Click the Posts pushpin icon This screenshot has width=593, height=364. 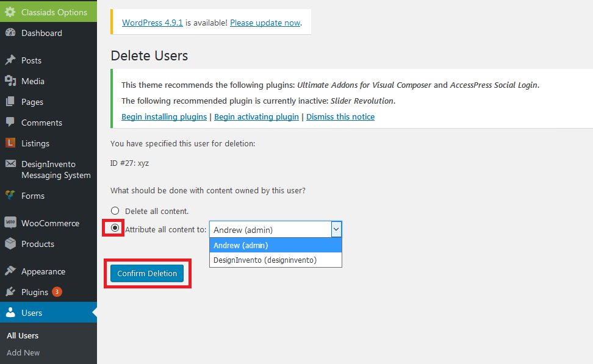[10, 60]
